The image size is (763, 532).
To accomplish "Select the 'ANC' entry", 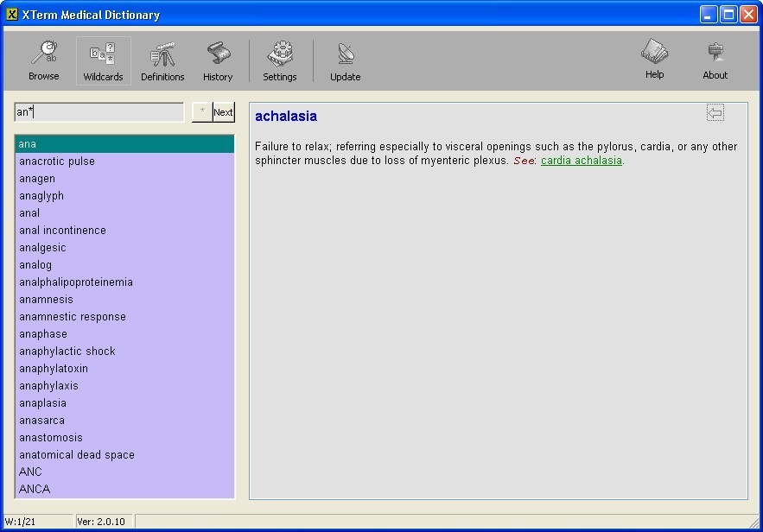I will pyautogui.click(x=124, y=472).
